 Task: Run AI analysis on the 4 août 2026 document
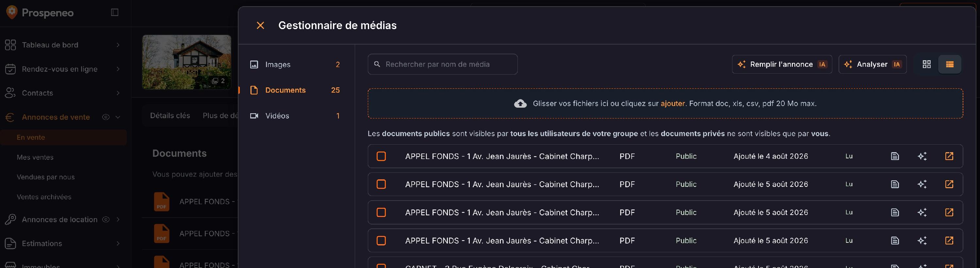(922, 156)
